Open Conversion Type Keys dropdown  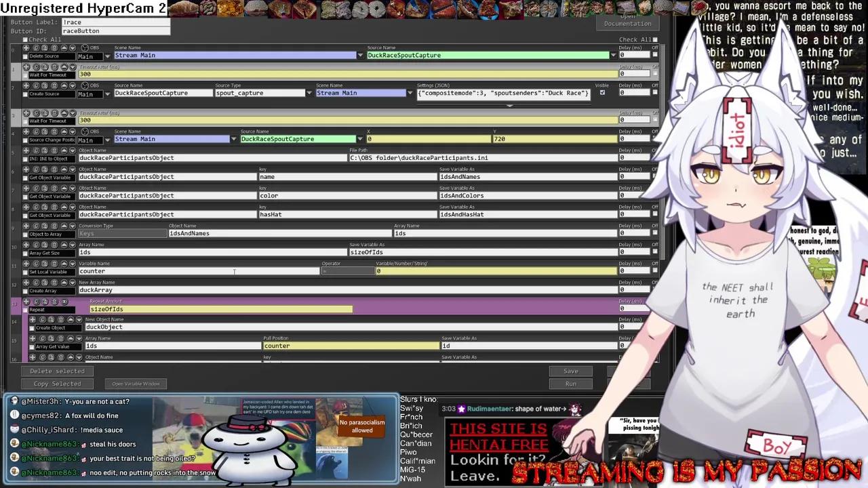click(123, 233)
